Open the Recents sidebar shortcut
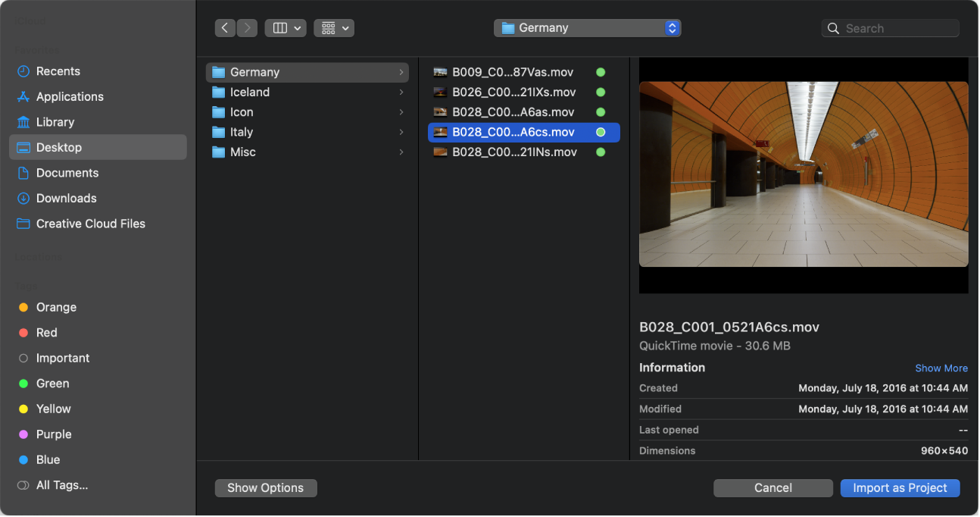 pos(57,70)
